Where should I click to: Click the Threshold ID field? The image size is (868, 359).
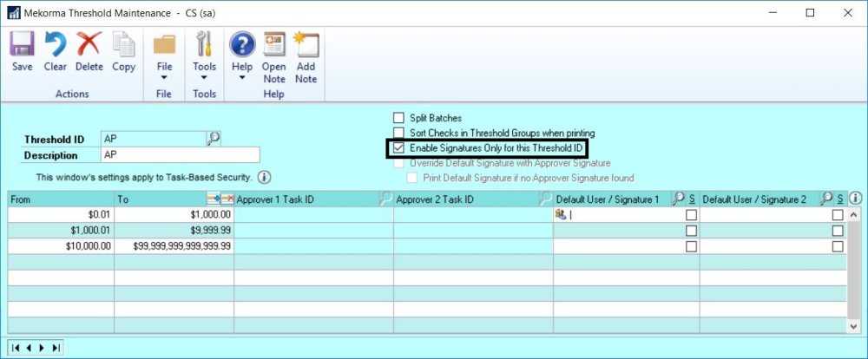(154, 140)
